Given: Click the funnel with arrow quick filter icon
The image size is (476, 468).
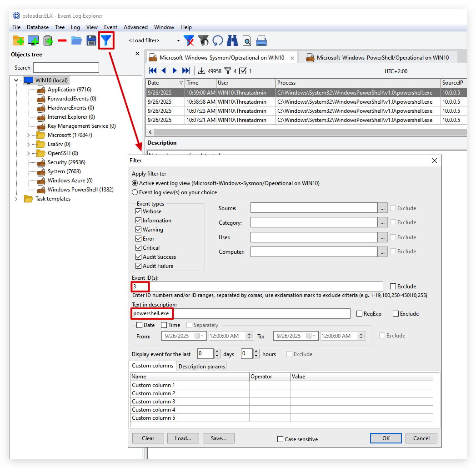Looking at the screenshot, I should click(x=203, y=40).
